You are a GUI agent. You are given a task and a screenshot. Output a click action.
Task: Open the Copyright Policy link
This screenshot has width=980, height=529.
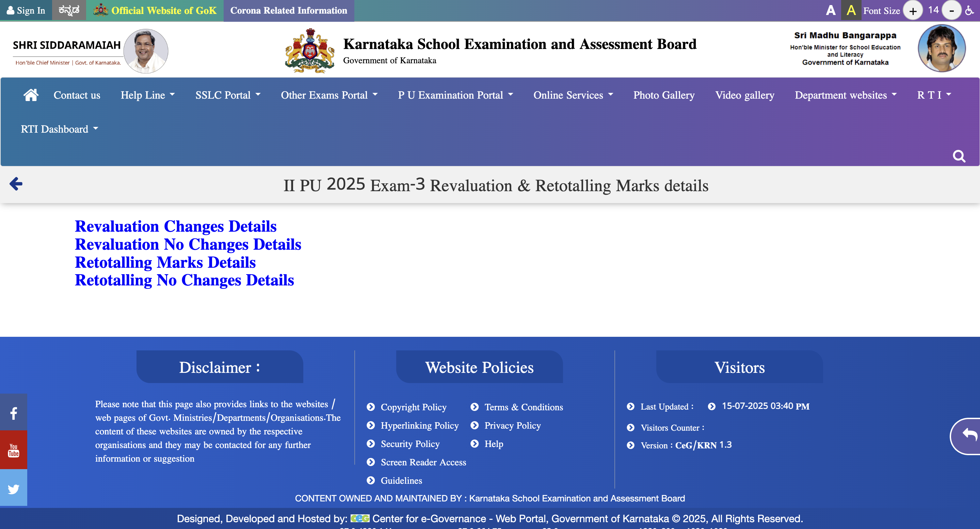coord(414,407)
